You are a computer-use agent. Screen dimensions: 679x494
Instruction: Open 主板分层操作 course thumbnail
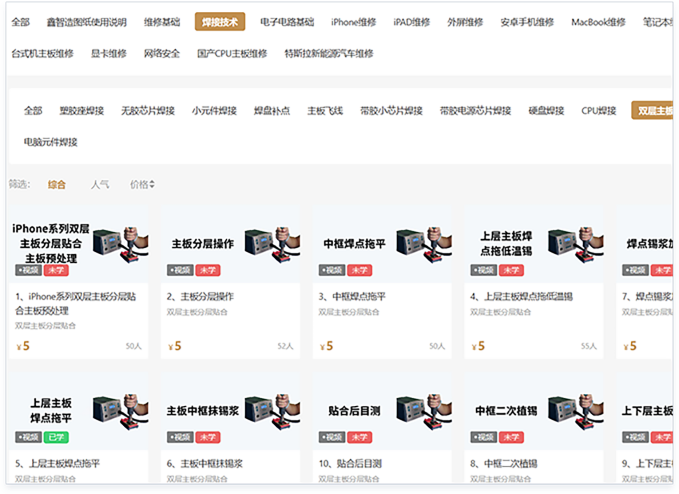(x=230, y=245)
